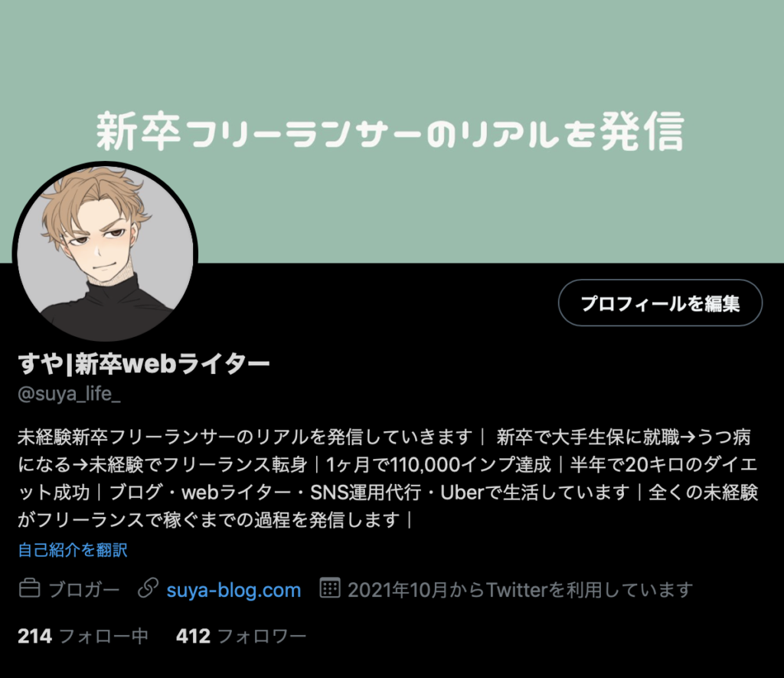Click the display name すや|新卒webライター
This screenshot has width=784, height=678.
tap(144, 363)
